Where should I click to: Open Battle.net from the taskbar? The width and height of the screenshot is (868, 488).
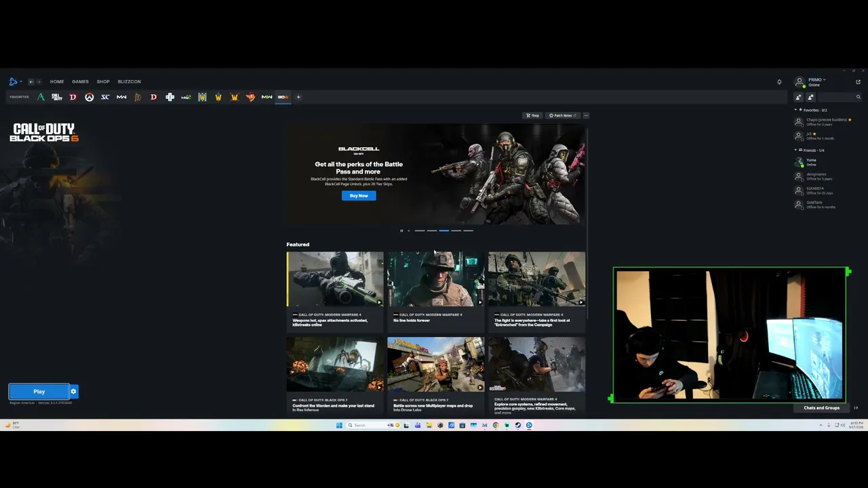click(529, 426)
